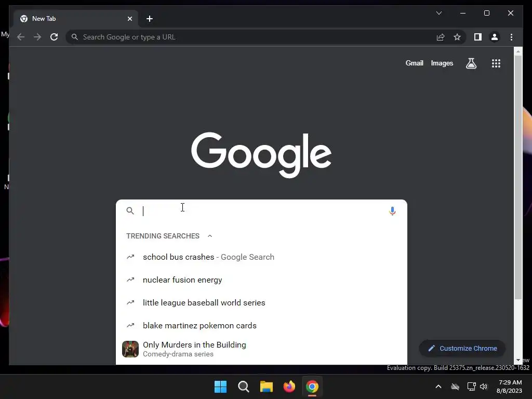Open Windows taskbar search
Screen dimensions: 532x399
pyautogui.click(x=243, y=387)
